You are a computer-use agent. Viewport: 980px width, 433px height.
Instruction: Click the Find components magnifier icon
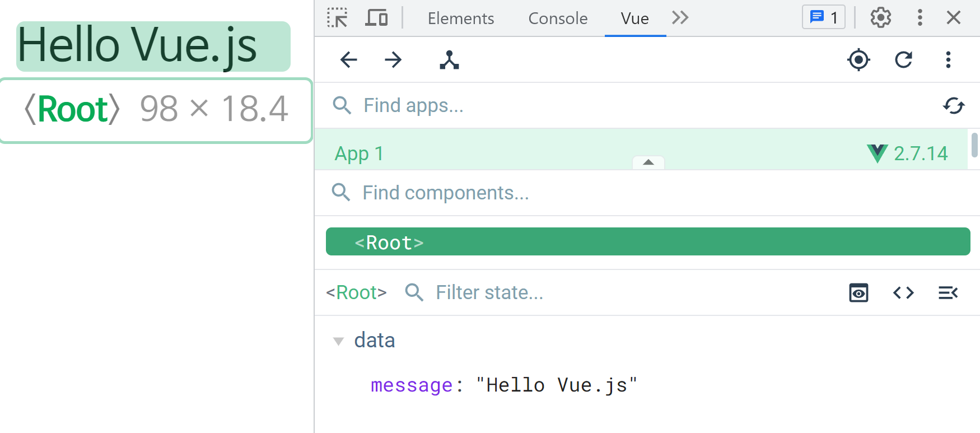pyautogui.click(x=341, y=192)
